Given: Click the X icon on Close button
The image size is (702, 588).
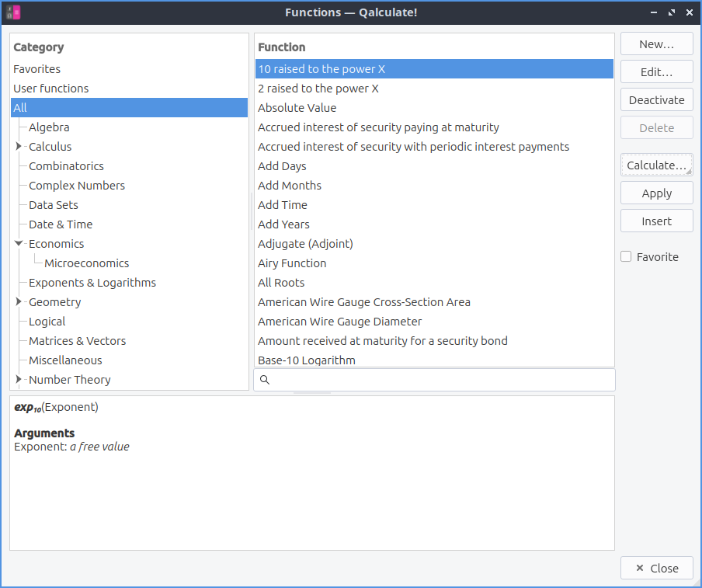Looking at the screenshot, I should [x=640, y=569].
